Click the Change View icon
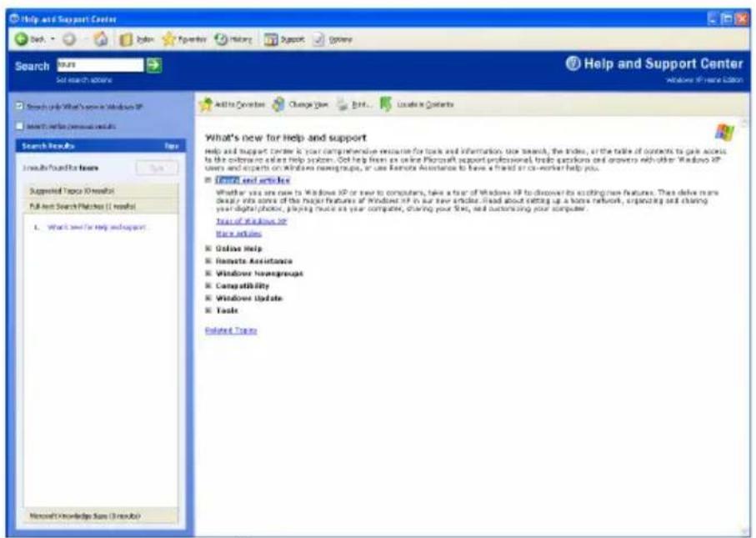 coord(278,104)
